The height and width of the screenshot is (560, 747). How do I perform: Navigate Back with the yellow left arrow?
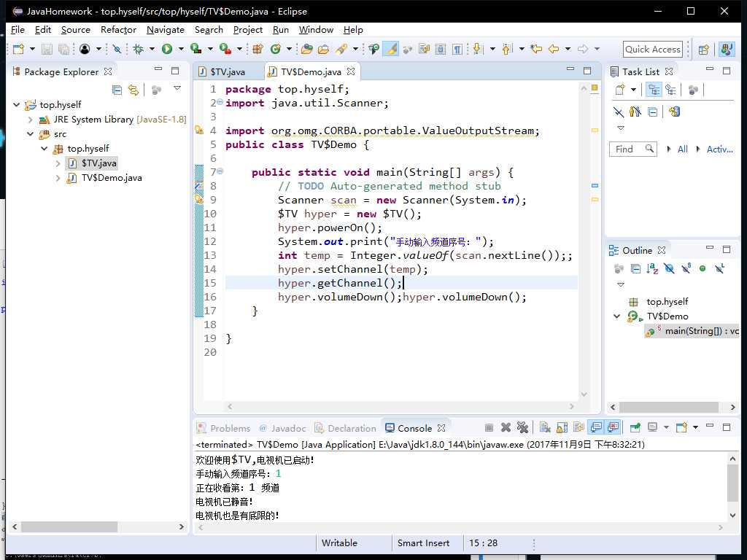[x=554, y=49]
